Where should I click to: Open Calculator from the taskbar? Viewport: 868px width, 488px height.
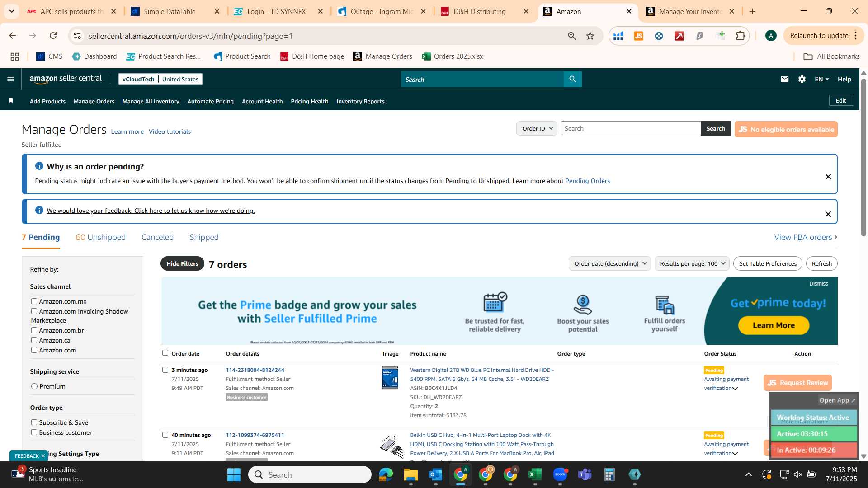pyautogui.click(x=610, y=474)
